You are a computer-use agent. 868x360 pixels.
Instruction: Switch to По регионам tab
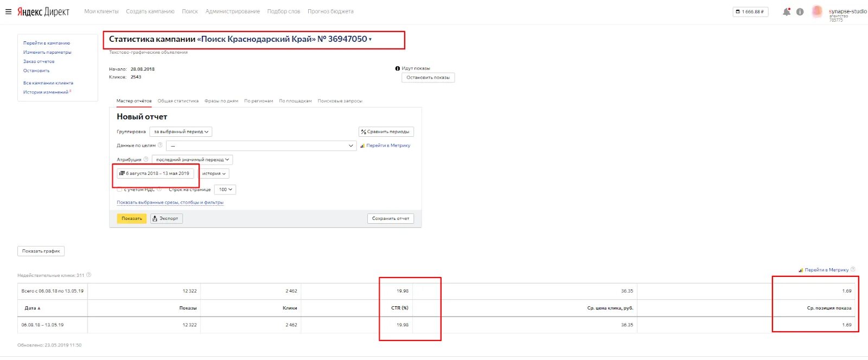(x=259, y=101)
